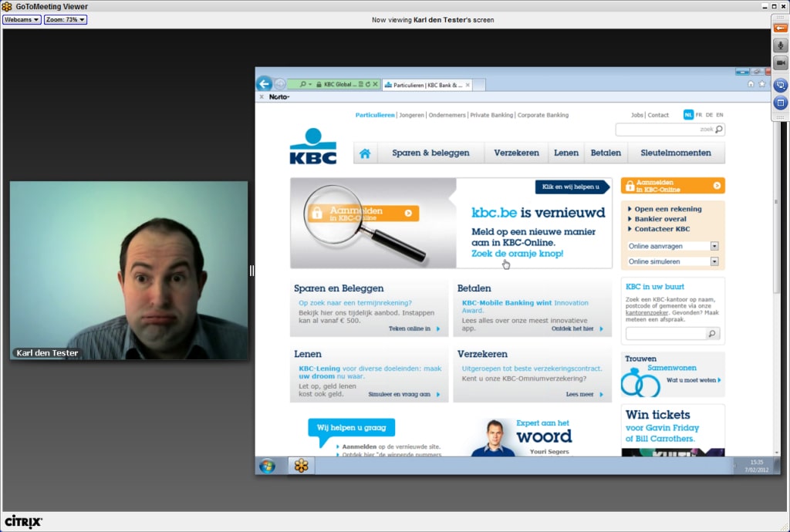This screenshot has height=532, width=790.
Task: Close the Norton toolbar
Action: [262, 96]
